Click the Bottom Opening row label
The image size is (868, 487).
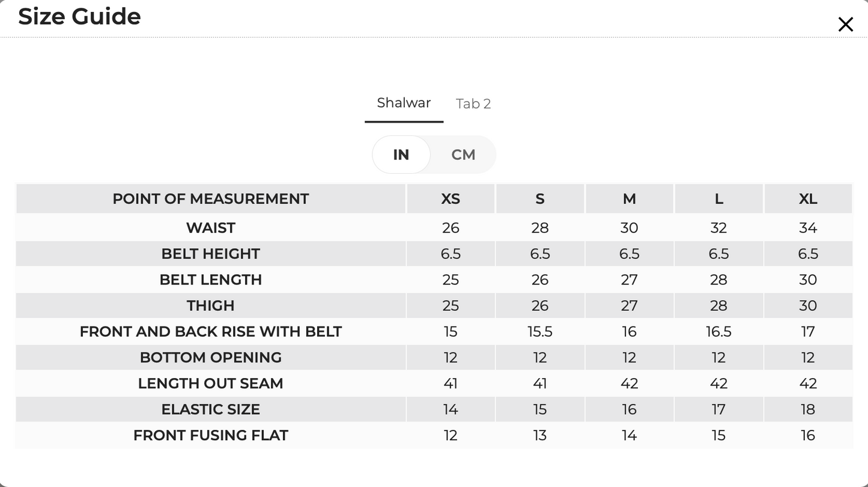pyautogui.click(x=211, y=357)
